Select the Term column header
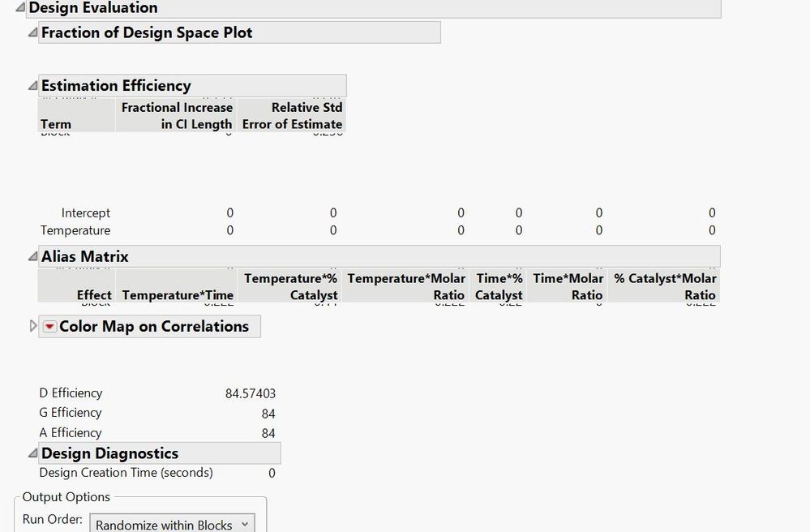This screenshot has height=532, width=810. point(56,124)
